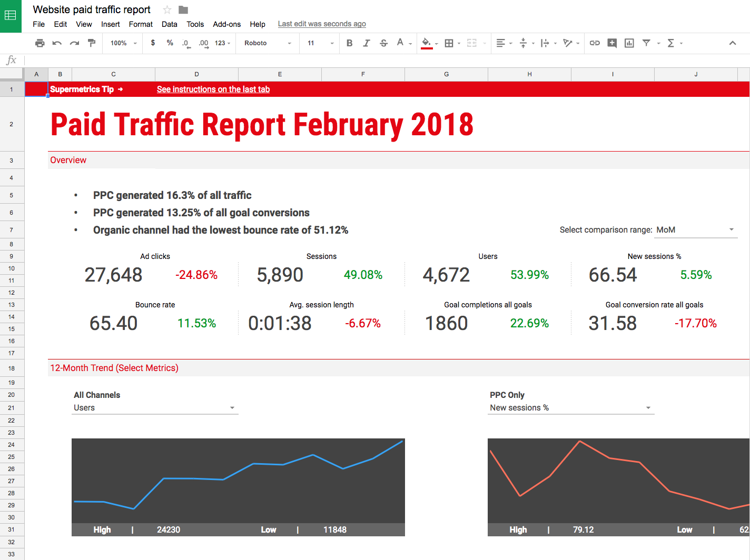Click the Print icon
This screenshot has height=560, width=750.
coord(40,43)
